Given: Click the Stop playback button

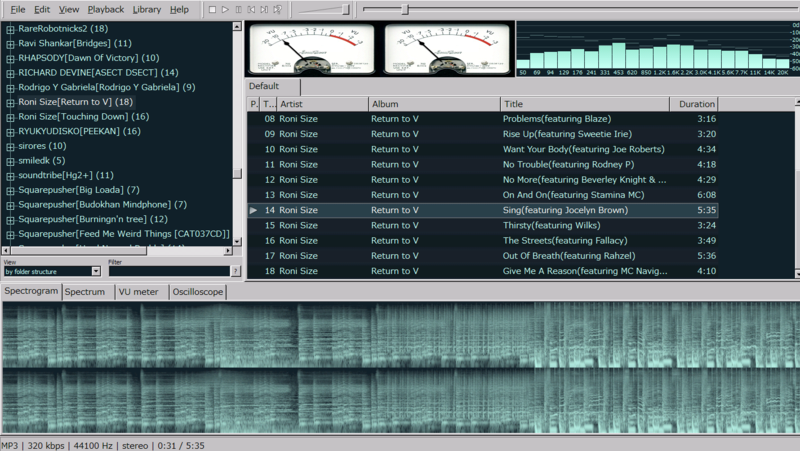Looking at the screenshot, I should 212,9.
